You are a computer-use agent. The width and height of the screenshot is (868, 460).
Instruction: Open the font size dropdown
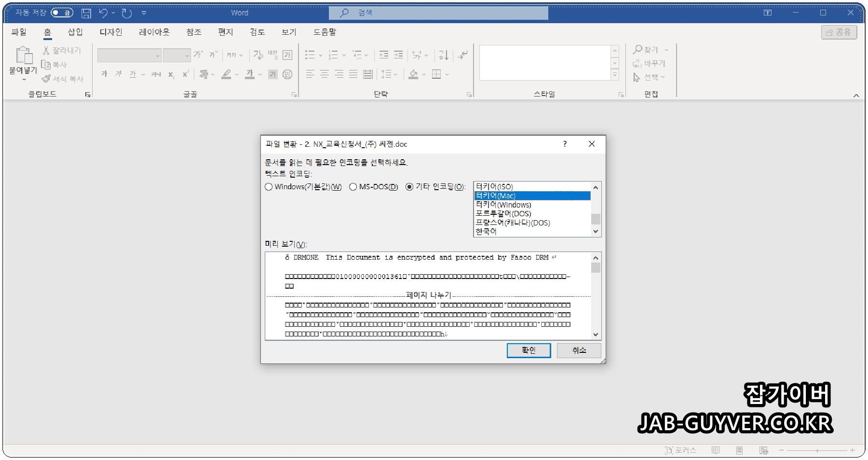187,56
